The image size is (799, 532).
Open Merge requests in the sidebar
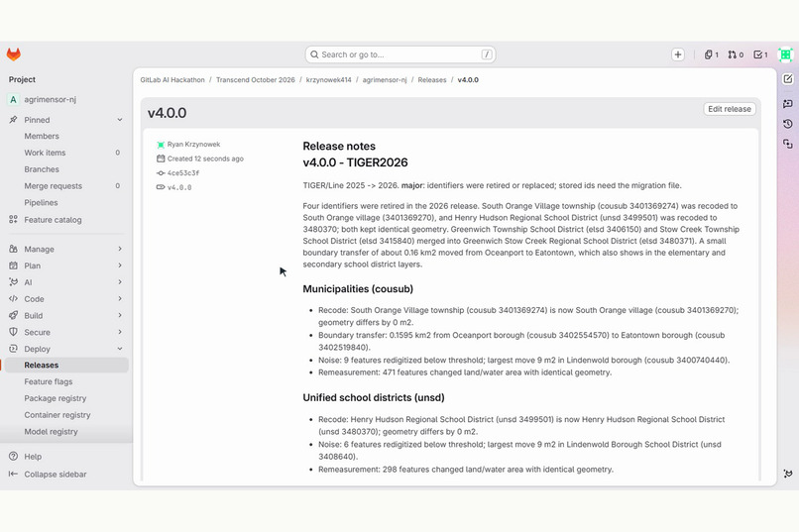tap(66, 186)
